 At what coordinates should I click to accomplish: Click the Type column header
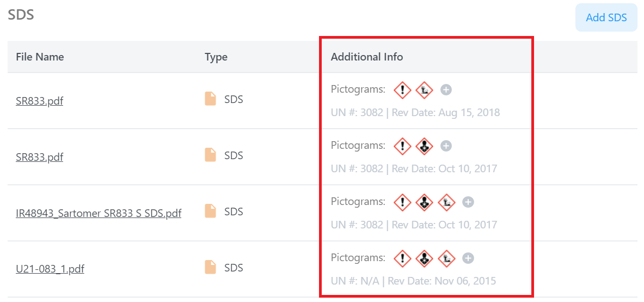(216, 57)
